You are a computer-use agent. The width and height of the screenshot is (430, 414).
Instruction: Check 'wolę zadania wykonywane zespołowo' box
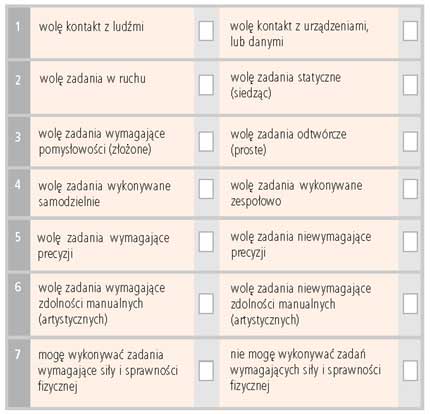pyautogui.click(x=410, y=189)
